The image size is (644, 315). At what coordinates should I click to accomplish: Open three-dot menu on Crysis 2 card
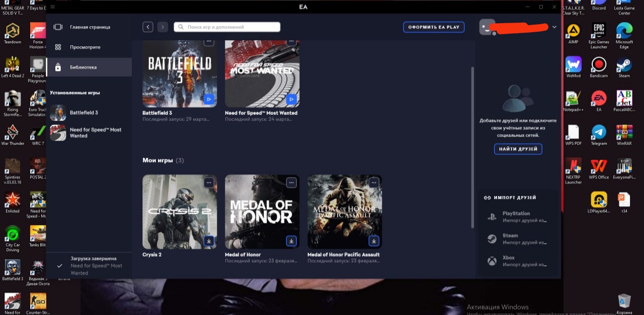(209, 182)
